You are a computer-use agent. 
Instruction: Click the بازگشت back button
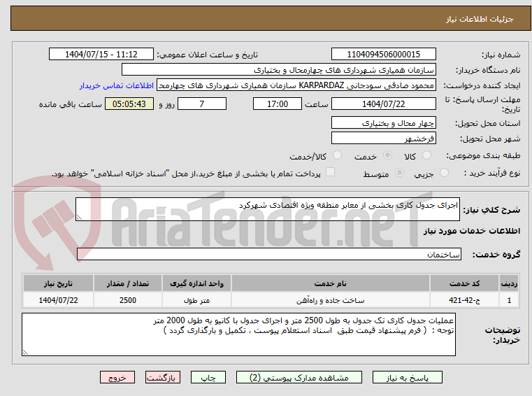(x=162, y=377)
